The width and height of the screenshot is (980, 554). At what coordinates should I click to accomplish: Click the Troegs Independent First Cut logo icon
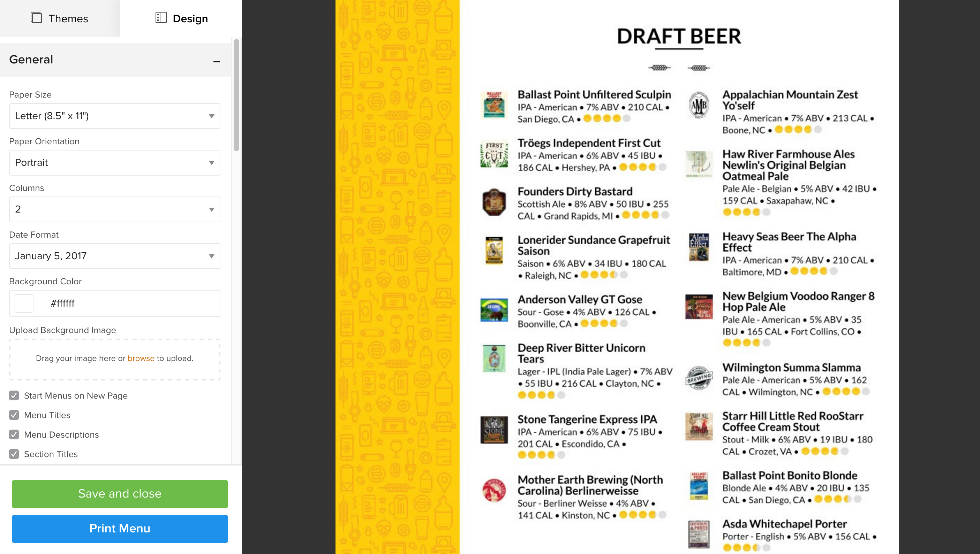coord(494,154)
